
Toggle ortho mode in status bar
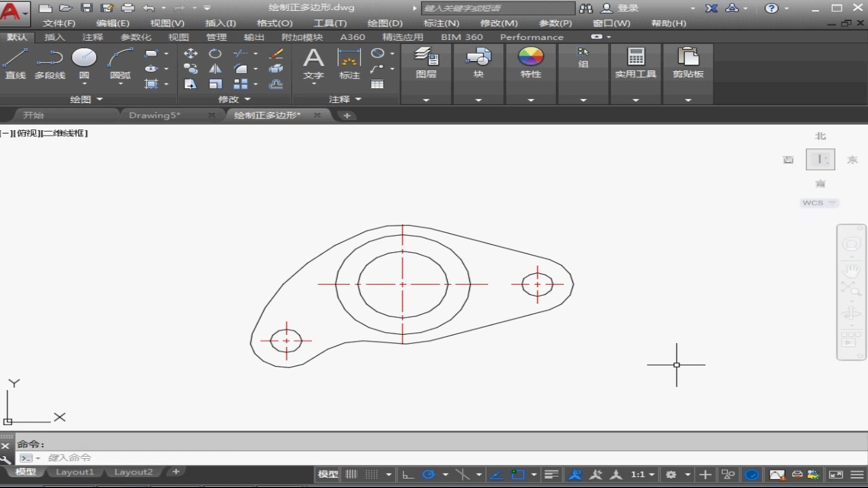click(x=408, y=474)
